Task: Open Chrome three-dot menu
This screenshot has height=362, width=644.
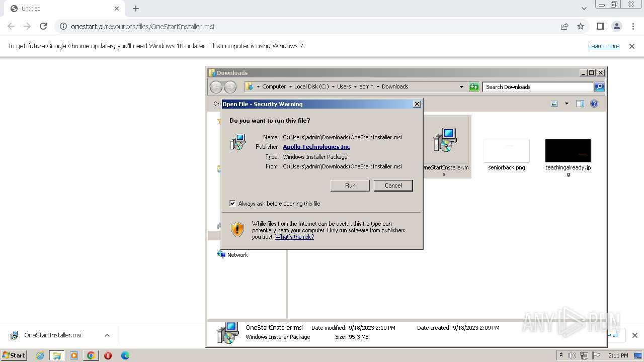Action: click(x=633, y=26)
